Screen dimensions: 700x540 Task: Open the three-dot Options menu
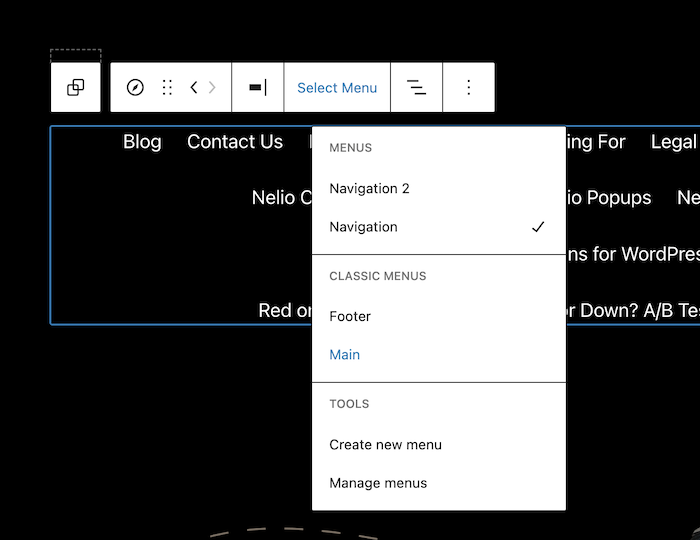click(469, 87)
